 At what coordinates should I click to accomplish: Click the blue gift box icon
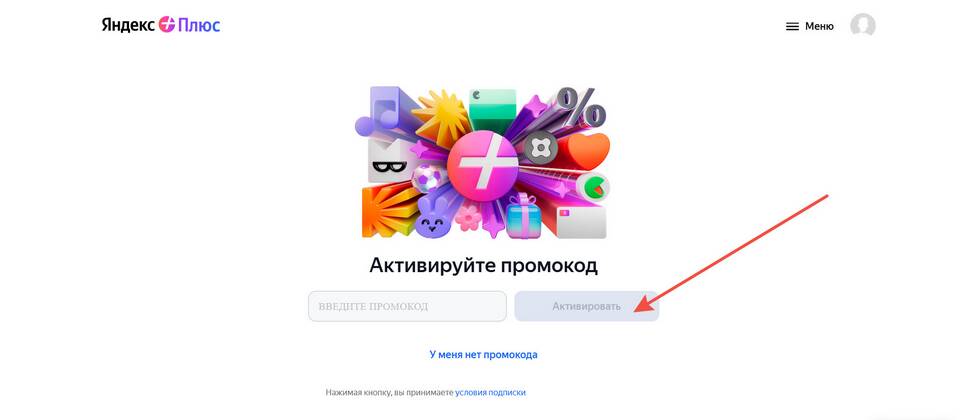(x=523, y=217)
